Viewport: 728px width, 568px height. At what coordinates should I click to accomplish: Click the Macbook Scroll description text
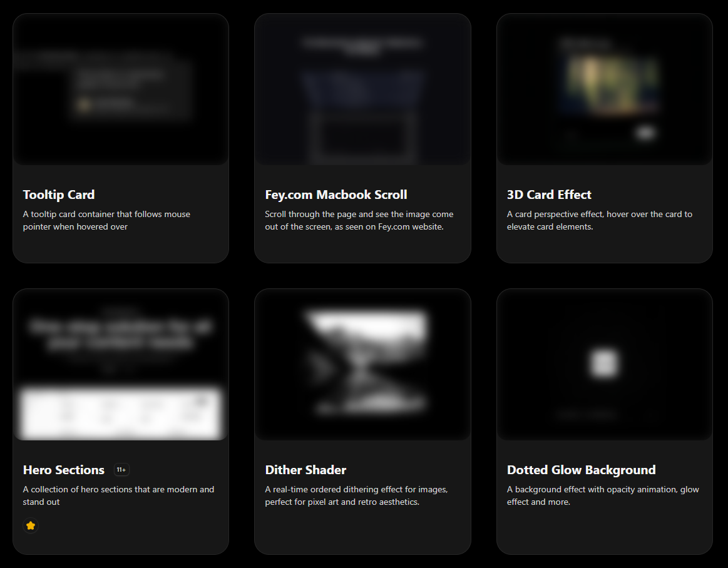pyautogui.click(x=359, y=220)
